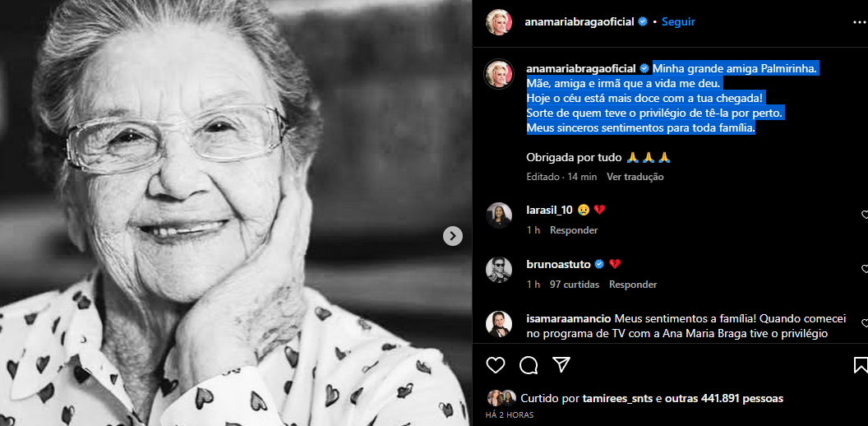Viewport: 868px width, 426px height.
Task: Open isamaraamancio's profile avatar
Action: pos(499,323)
